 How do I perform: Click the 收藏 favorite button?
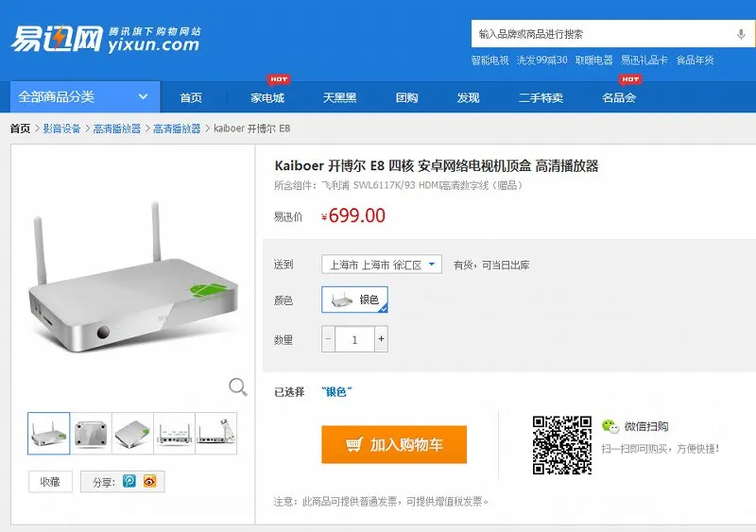50,481
